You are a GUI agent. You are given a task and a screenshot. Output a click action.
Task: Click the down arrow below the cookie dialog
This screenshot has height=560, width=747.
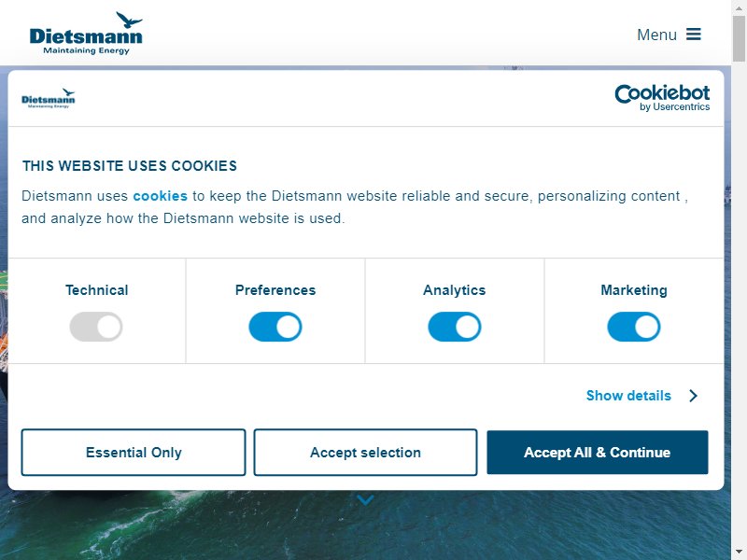coord(365,499)
